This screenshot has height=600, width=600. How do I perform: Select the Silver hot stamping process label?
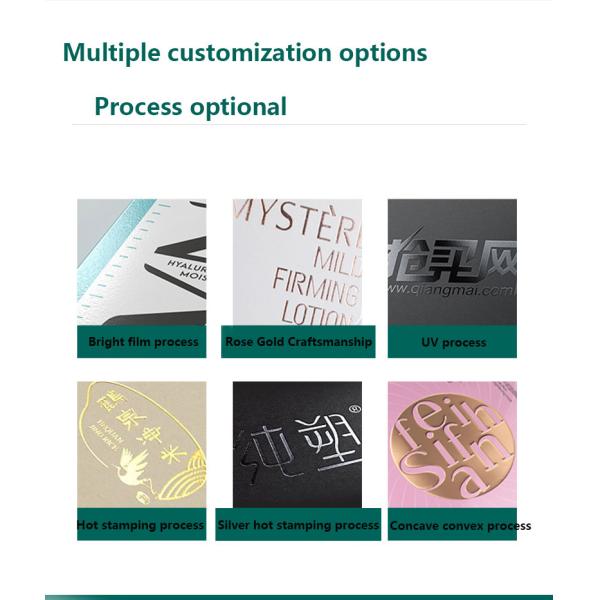(x=298, y=525)
